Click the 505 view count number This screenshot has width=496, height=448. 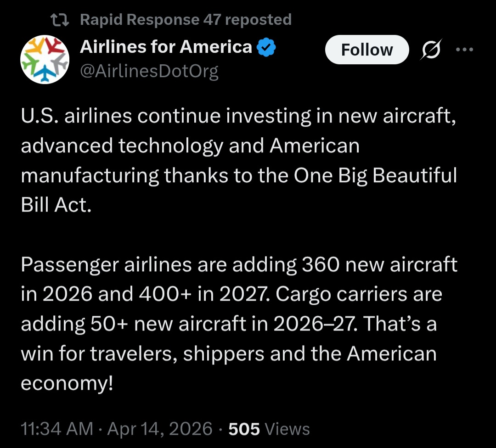click(244, 429)
